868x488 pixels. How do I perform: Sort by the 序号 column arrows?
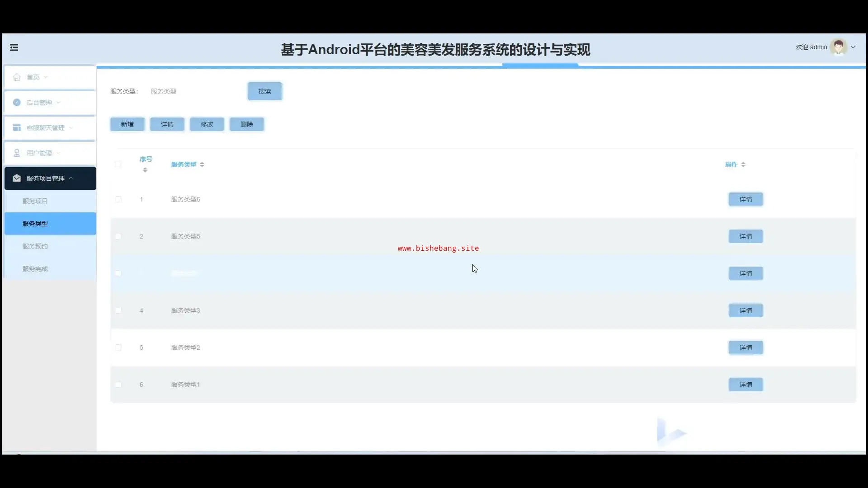[145, 170]
